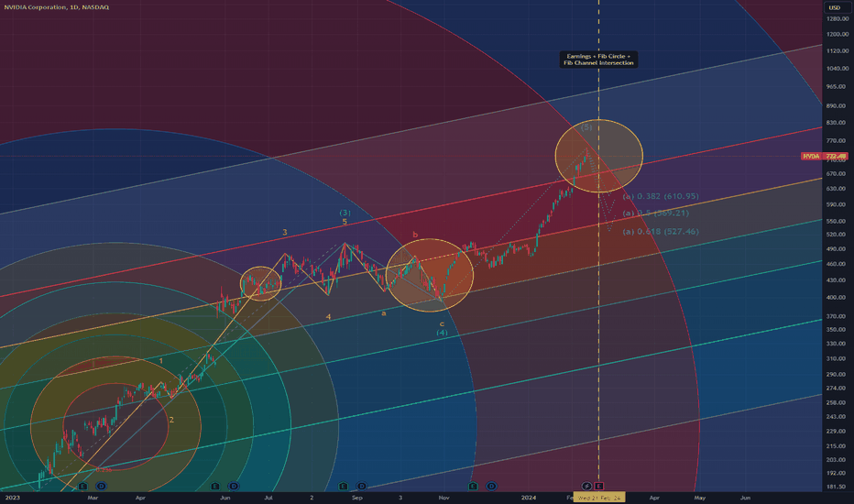Select the Earnings + Fib Circle annotation box
This screenshot has width=854, height=504.
click(x=598, y=60)
